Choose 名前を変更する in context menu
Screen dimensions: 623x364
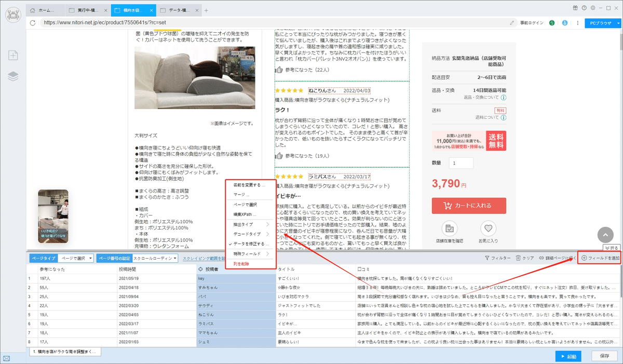pyautogui.click(x=251, y=185)
